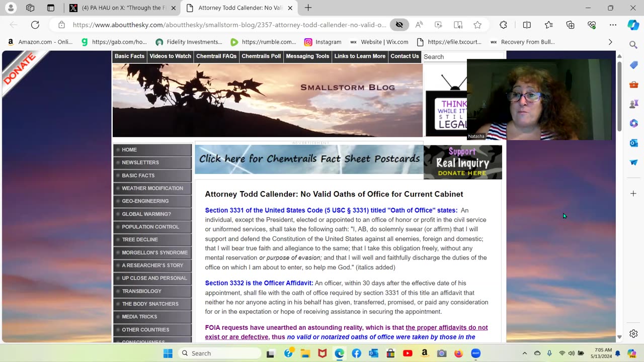Open the efile.txcourt bookmark
The height and width of the screenshot is (362, 644).
pyautogui.click(x=450, y=42)
